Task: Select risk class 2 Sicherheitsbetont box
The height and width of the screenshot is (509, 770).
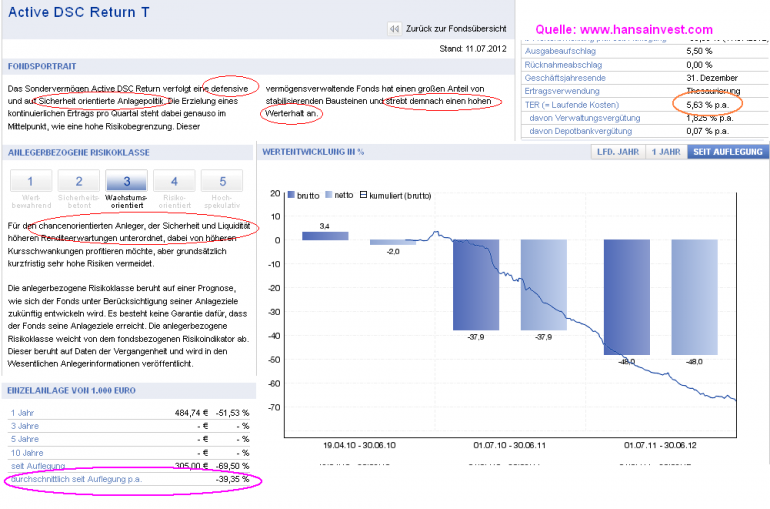Action: pyautogui.click(x=75, y=181)
